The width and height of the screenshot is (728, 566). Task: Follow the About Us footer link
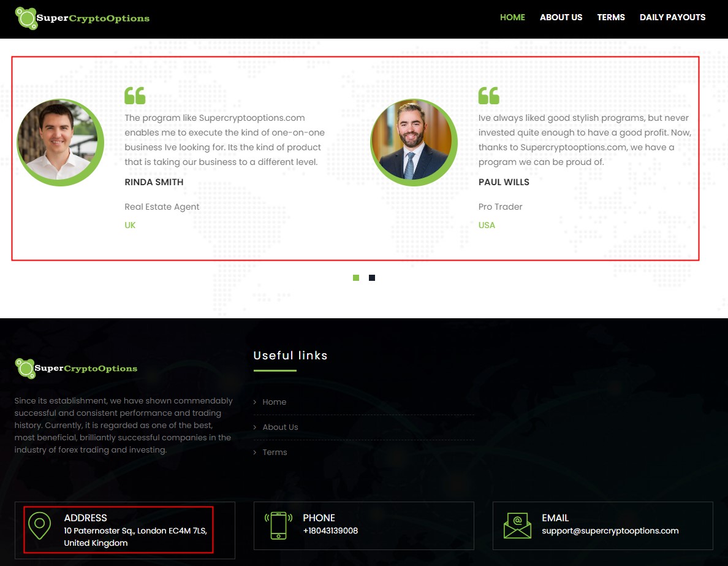(281, 427)
